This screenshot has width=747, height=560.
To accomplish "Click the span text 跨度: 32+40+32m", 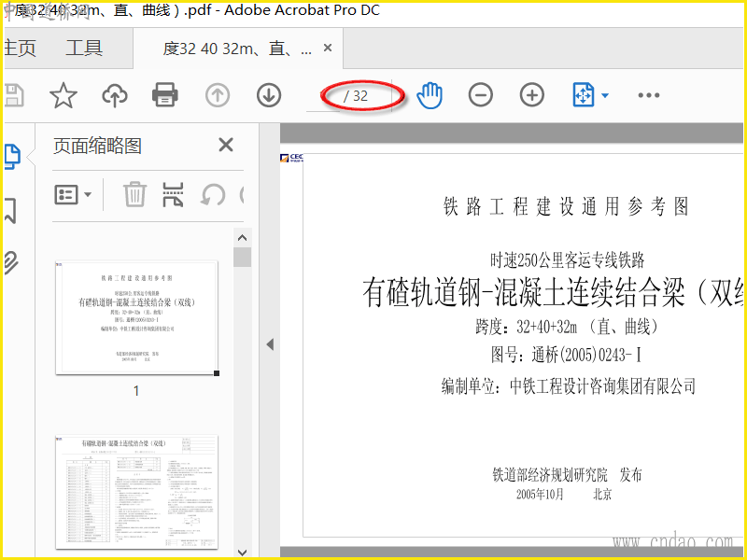I will click(x=566, y=328).
